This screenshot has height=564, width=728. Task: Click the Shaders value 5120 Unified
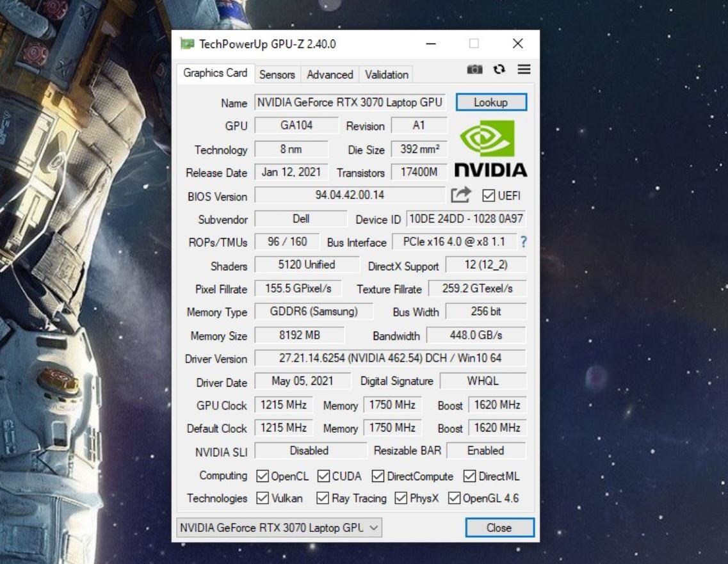[307, 264]
